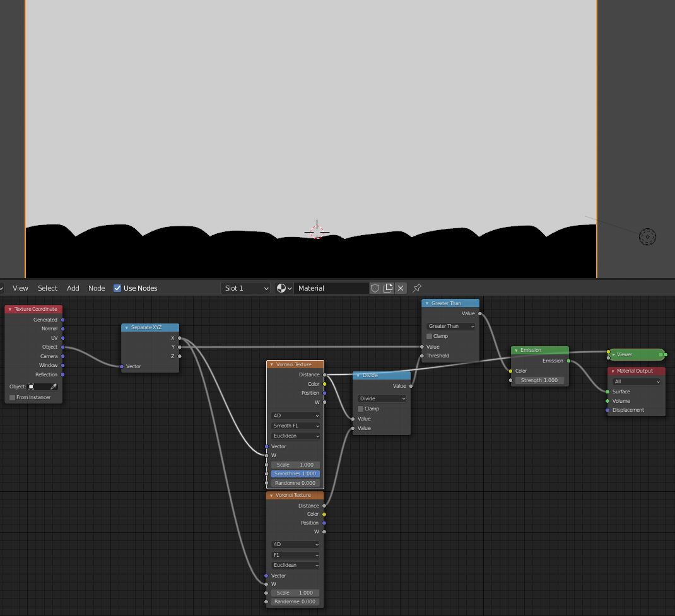The image size is (675, 616).
Task: Click the Texture Coordinate Camera socket
Action: click(63, 356)
